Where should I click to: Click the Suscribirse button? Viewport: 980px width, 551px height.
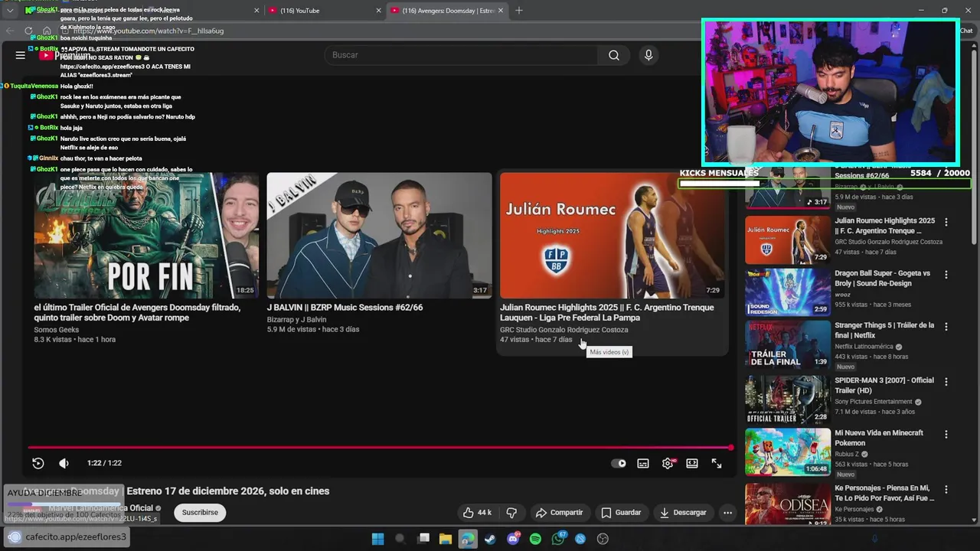tap(200, 513)
